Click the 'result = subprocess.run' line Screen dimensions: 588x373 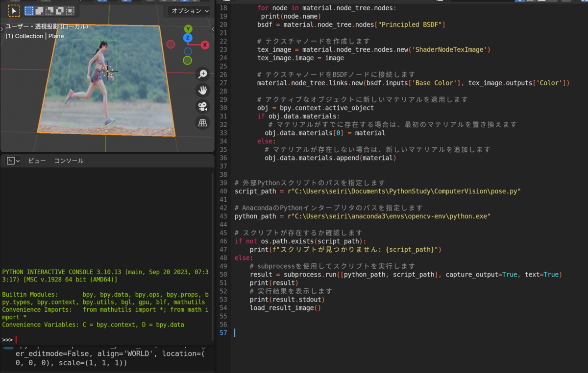(x=406, y=274)
